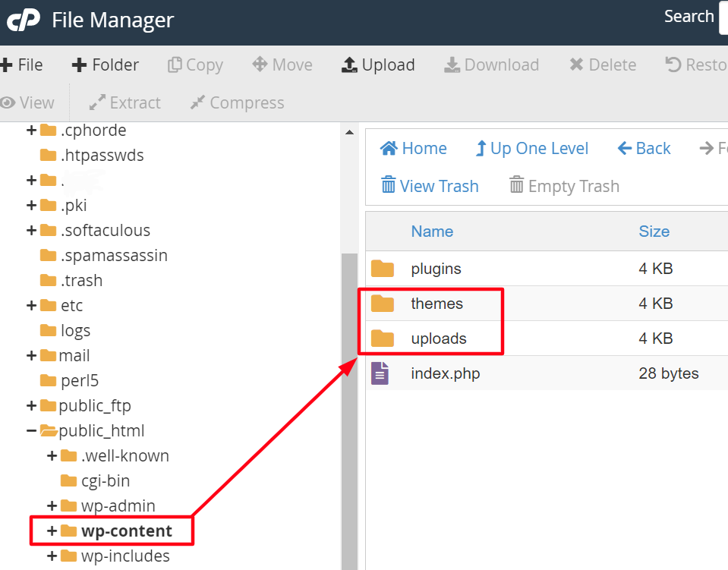The height and width of the screenshot is (570, 728).
Task: Open .htpasswds folder in tree
Action: coord(102,155)
